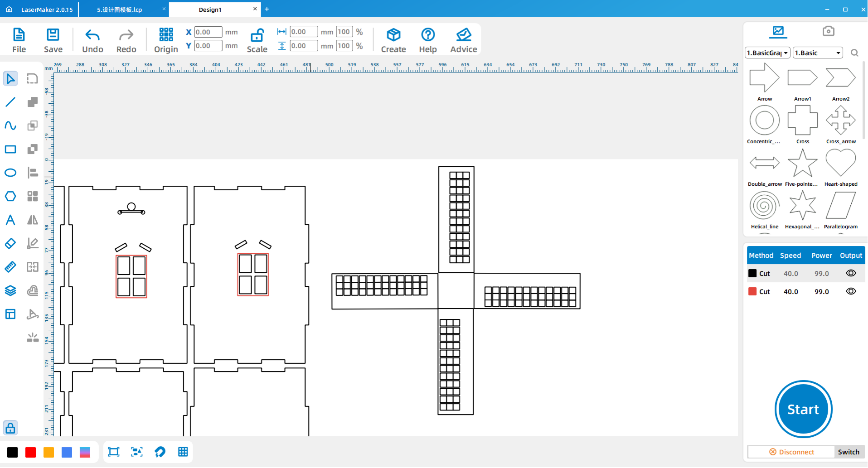Screen dimensions: 868x468
Task: Redo the last action
Action: [126, 35]
